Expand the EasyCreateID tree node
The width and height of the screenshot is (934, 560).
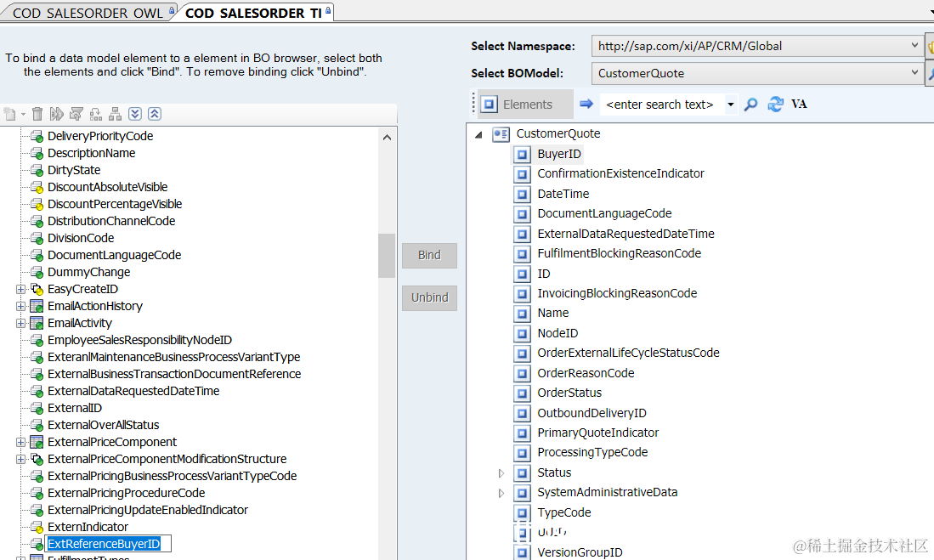(x=20, y=290)
